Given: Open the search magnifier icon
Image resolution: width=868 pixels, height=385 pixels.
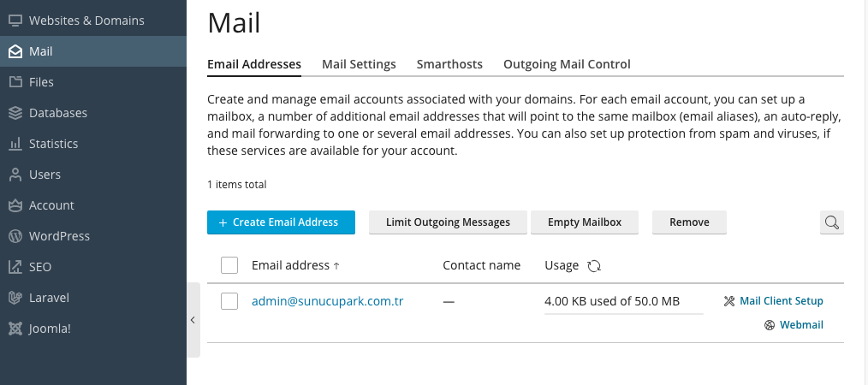Looking at the screenshot, I should 831,222.
